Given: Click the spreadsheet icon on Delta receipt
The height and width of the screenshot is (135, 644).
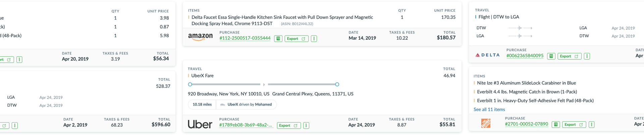Looking at the screenshot, I should 551,56.
